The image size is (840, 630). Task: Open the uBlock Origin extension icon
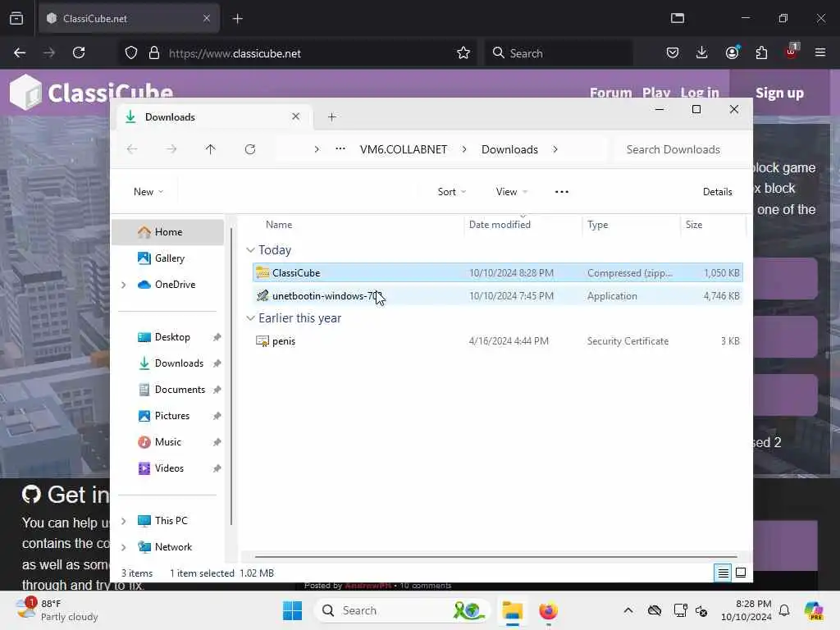(x=792, y=52)
